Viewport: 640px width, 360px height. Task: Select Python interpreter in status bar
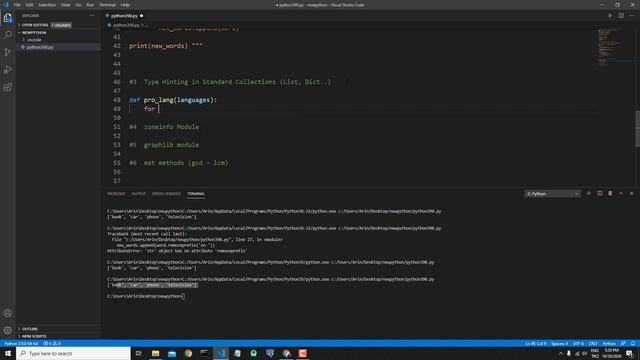(x=21, y=344)
